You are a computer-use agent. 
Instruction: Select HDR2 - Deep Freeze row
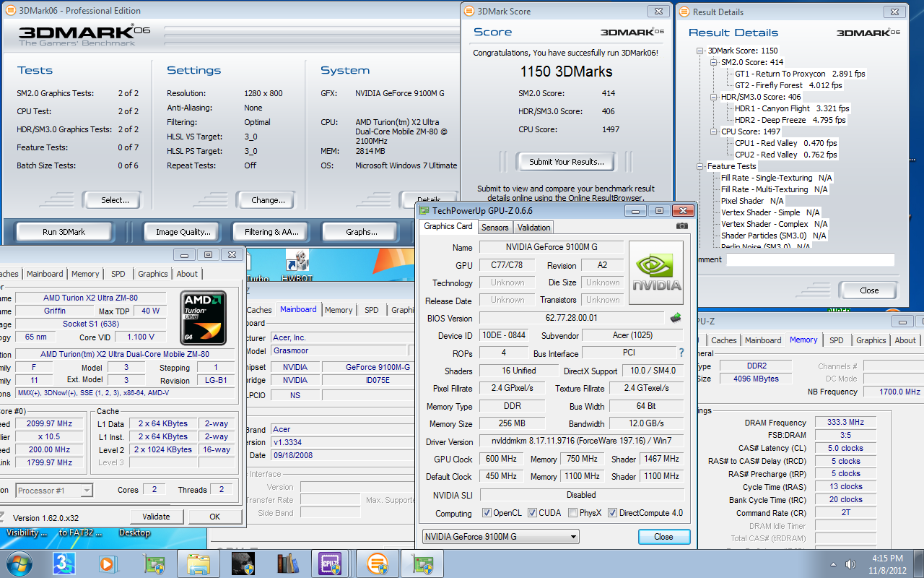coord(790,120)
